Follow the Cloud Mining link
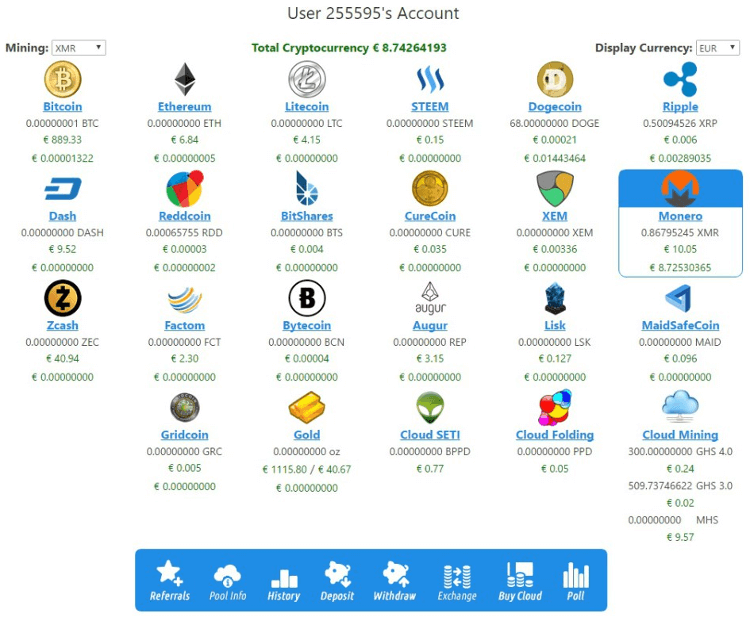 tap(680, 435)
